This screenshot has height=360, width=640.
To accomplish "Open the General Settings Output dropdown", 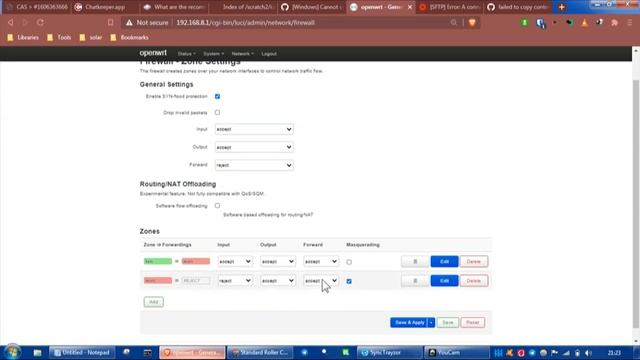I will (254, 147).
